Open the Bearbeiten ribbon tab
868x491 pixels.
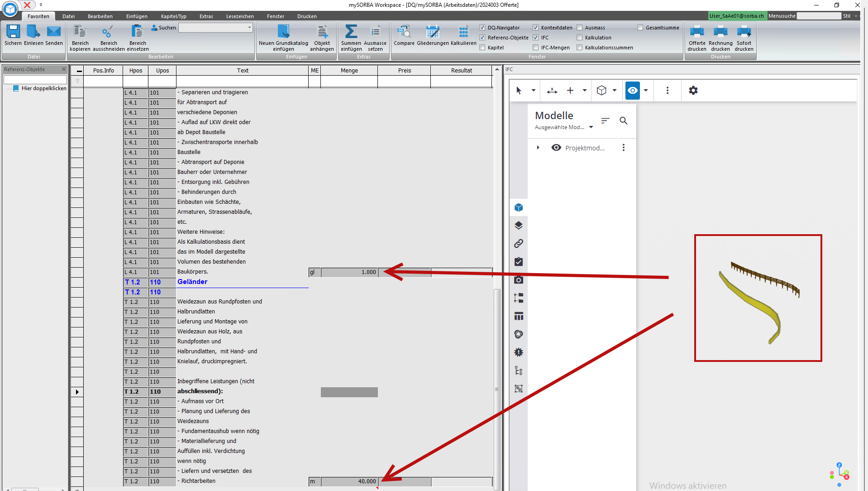(x=100, y=16)
